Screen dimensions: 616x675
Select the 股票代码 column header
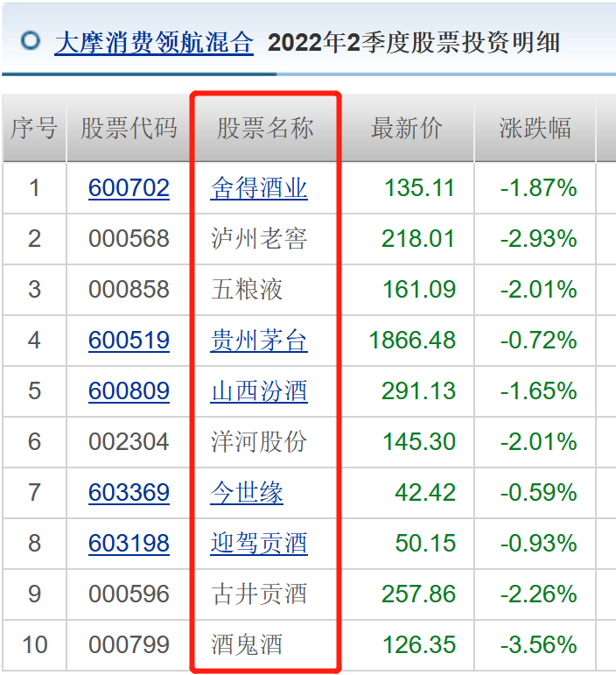[129, 128]
